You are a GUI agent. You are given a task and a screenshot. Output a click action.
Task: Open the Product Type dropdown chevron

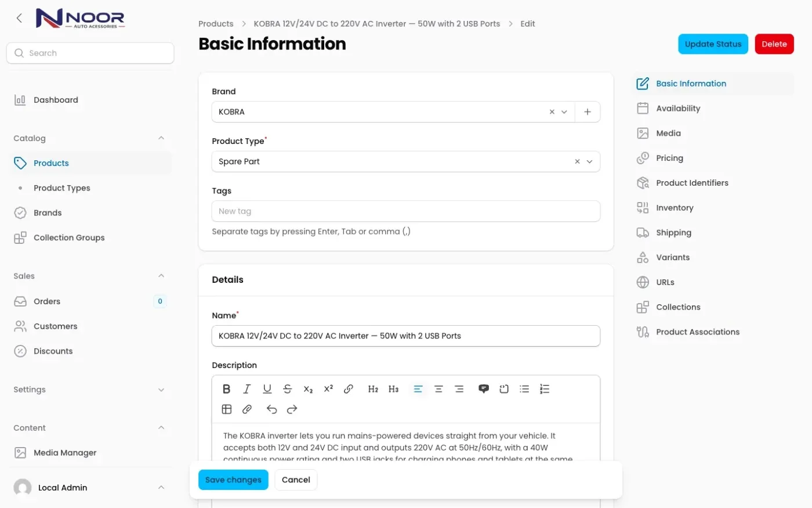[589, 162]
